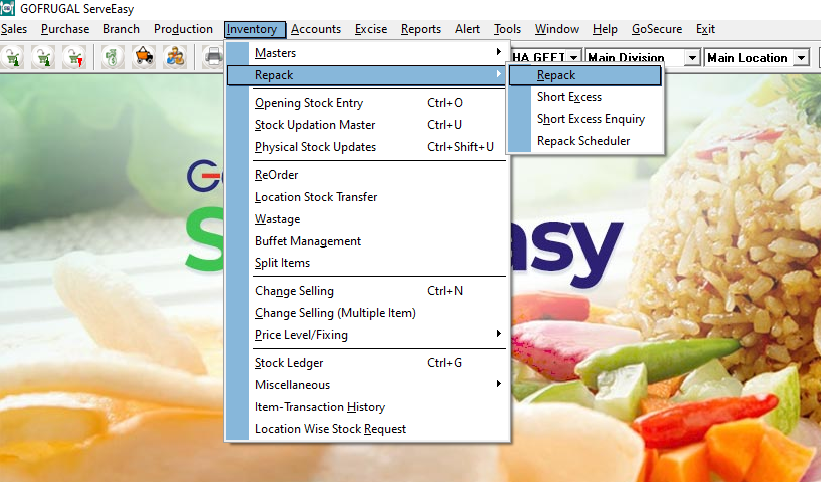Open Buffet Management
This screenshot has height=482, width=821.
[368, 241]
